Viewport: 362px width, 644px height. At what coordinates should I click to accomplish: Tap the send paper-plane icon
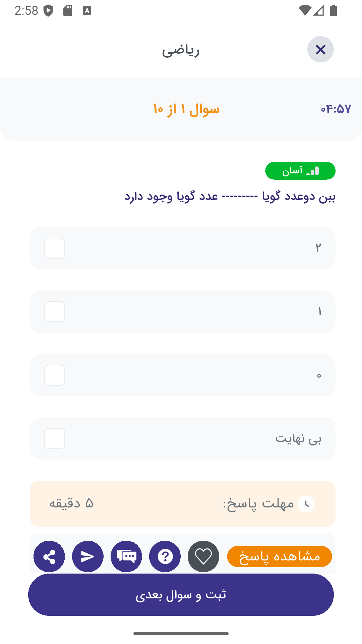click(x=88, y=556)
